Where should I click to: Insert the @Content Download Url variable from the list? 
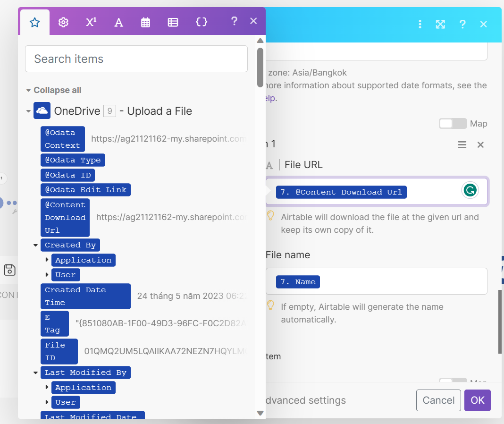pyautogui.click(x=65, y=218)
